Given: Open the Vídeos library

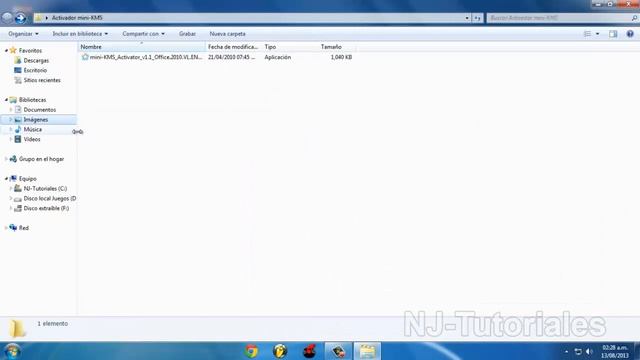Looking at the screenshot, I should tap(32, 139).
